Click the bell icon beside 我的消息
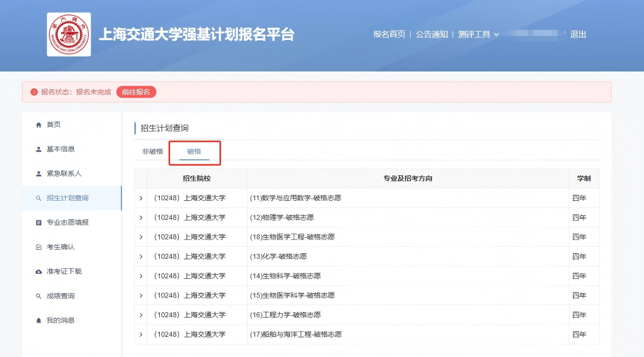This screenshot has width=644, height=357. click(x=38, y=320)
